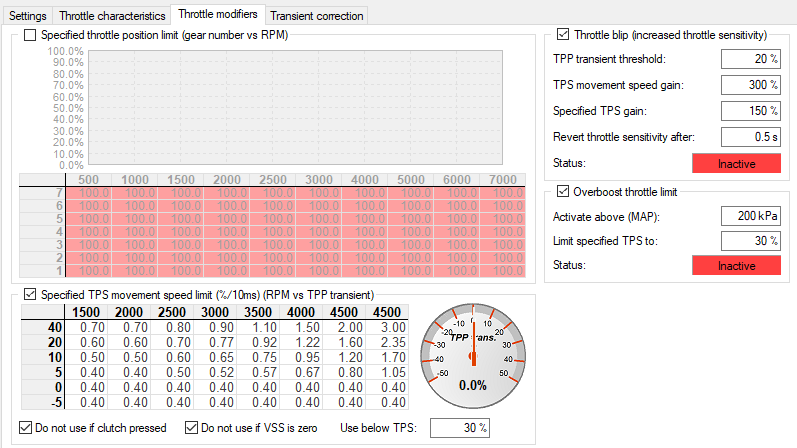Select cell 0.77 in row 20
Viewport: 797px width, 448px height.
pos(215,342)
